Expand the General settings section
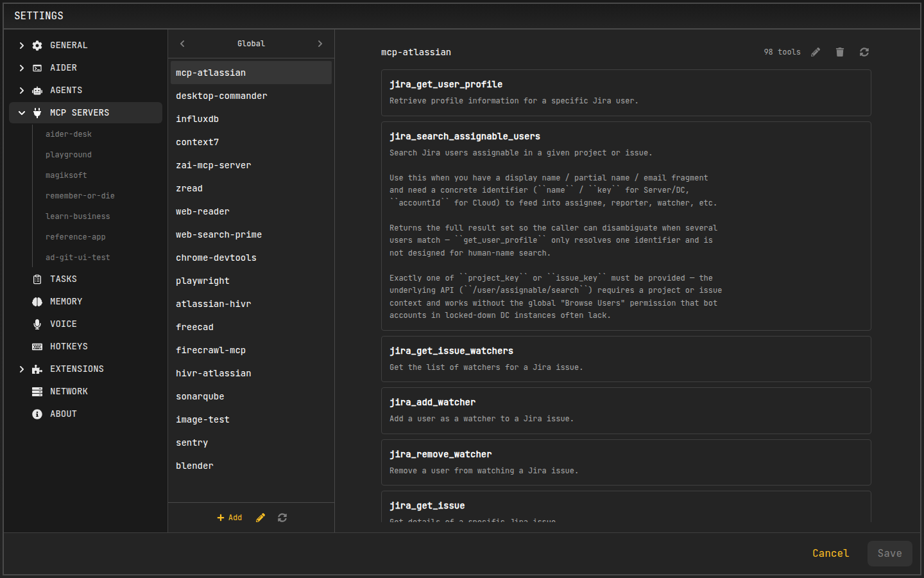 click(x=22, y=46)
